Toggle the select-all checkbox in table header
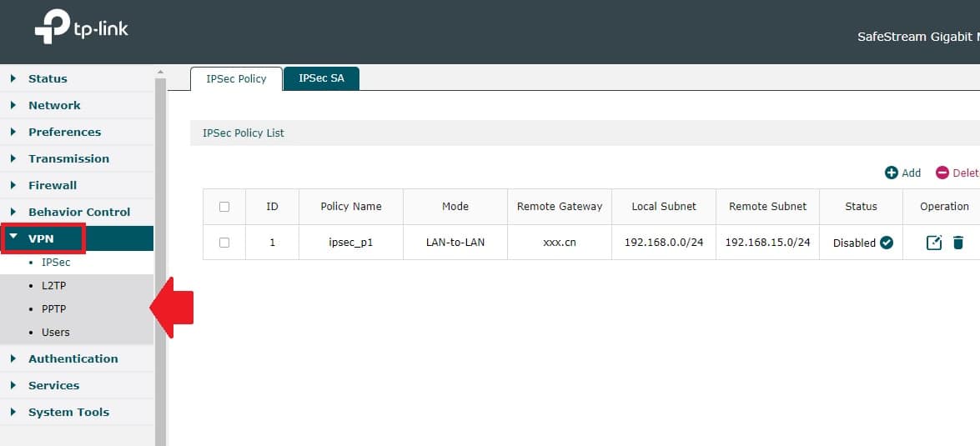Image resolution: width=980 pixels, height=446 pixels. (x=224, y=207)
